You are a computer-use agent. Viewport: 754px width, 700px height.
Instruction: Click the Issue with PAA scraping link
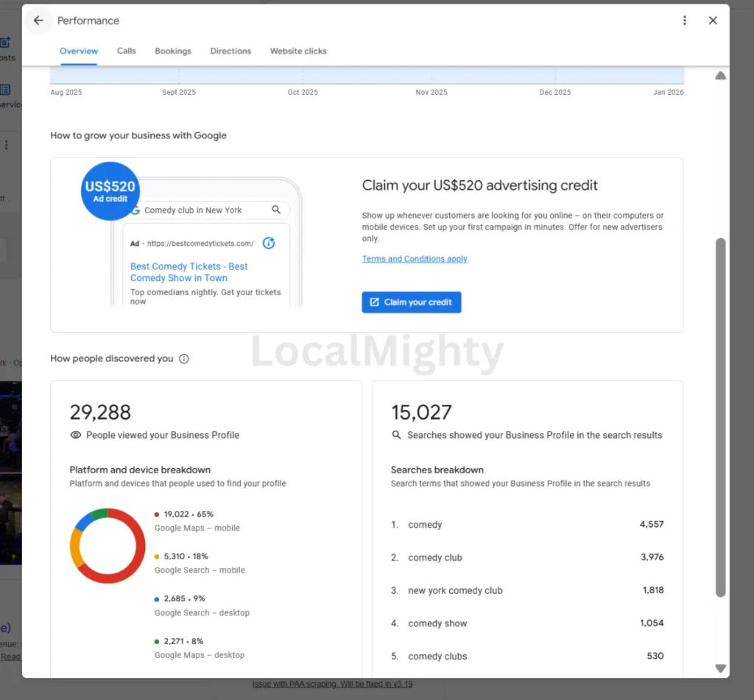point(332,684)
